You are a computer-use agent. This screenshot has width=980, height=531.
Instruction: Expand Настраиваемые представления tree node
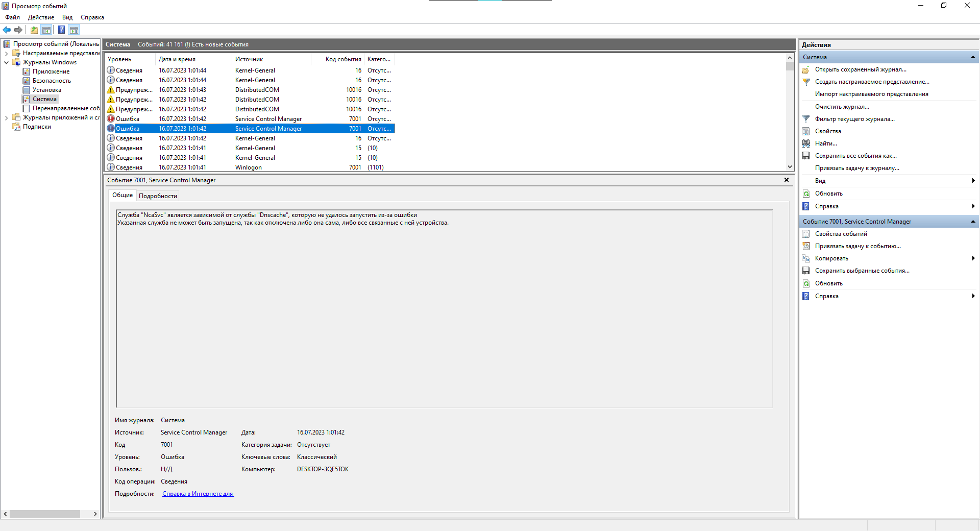[6, 53]
